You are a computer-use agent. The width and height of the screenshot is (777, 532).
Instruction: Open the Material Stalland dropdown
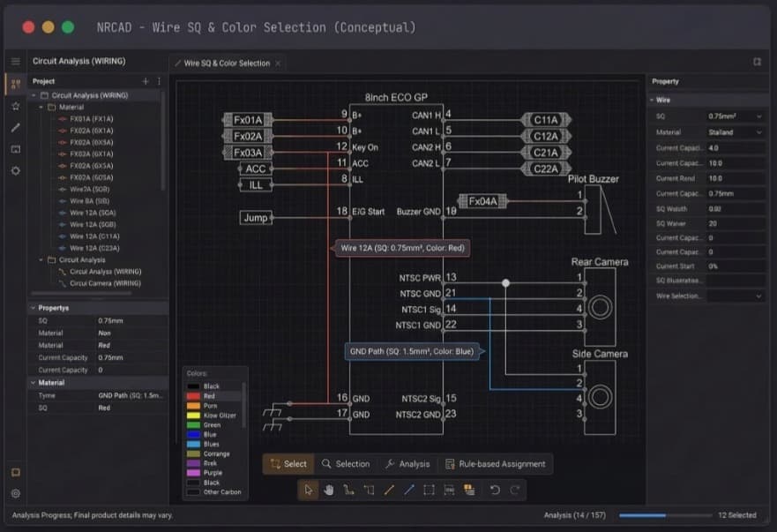(735, 132)
